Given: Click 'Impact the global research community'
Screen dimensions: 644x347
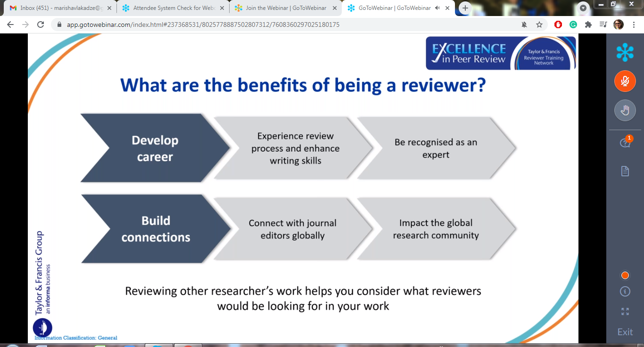Looking at the screenshot, I should [436, 229].
